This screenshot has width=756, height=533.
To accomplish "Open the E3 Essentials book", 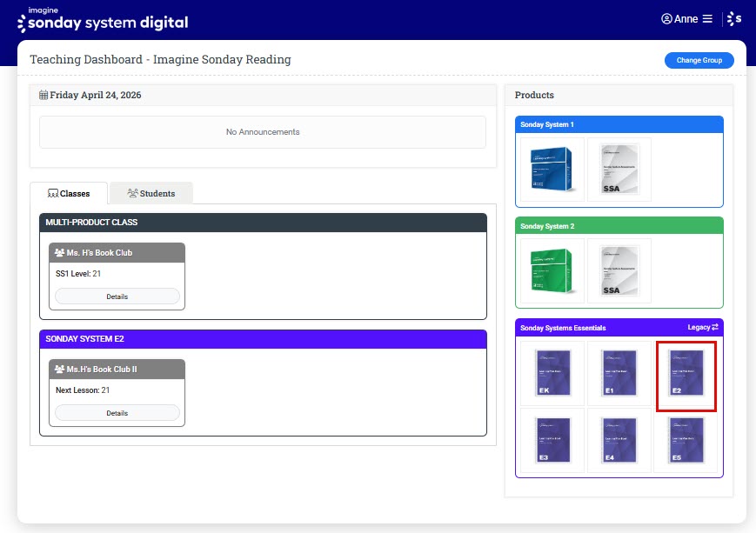I will tap(552, 440).
